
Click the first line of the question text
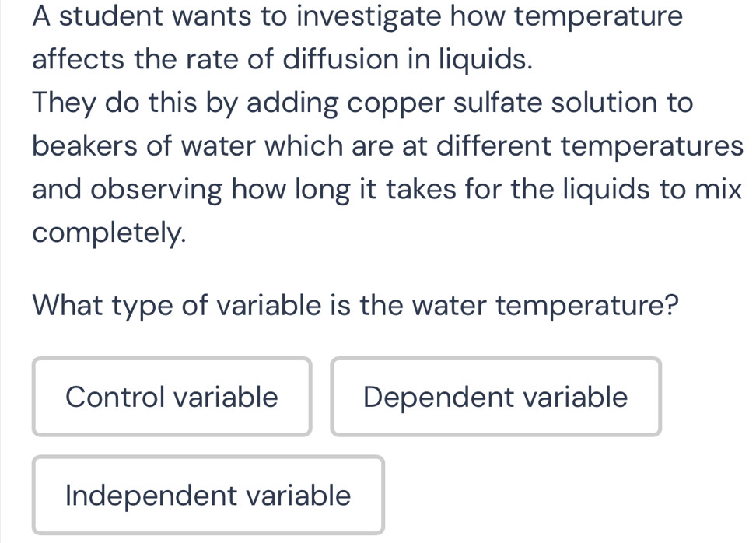click(355, 16)
